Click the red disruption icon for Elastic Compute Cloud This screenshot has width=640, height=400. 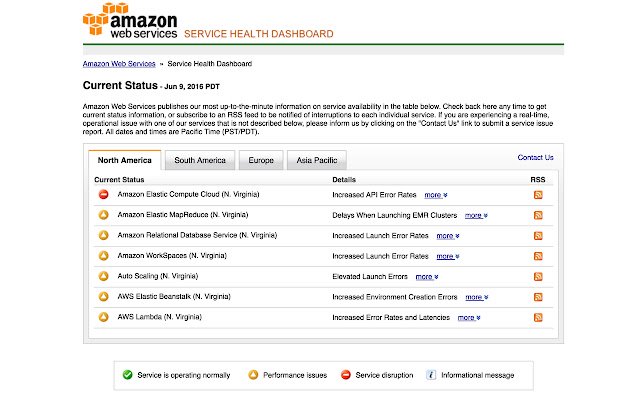(104, 194)
